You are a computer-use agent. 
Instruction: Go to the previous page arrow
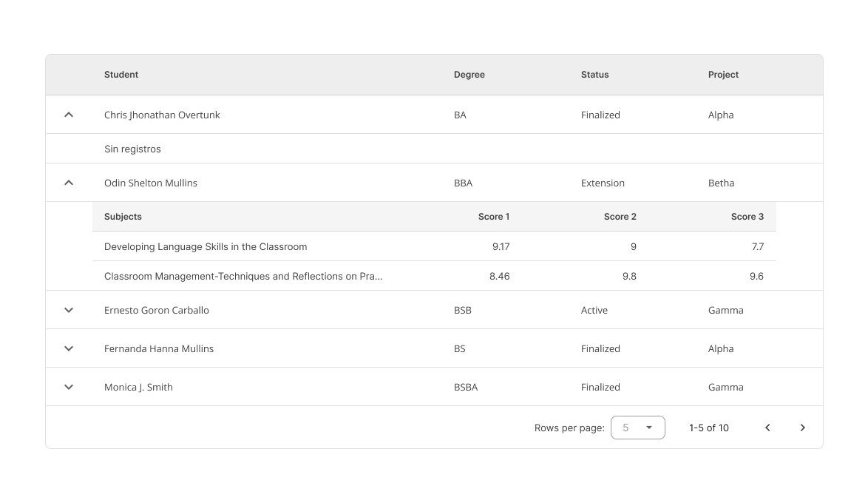(767, 428)
